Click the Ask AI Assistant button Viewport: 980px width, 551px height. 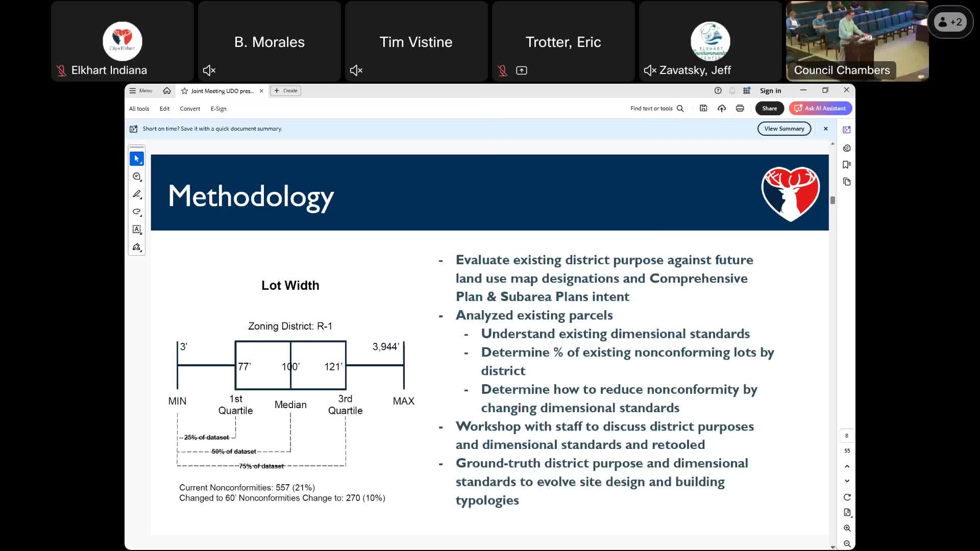(x=820, y=108)
